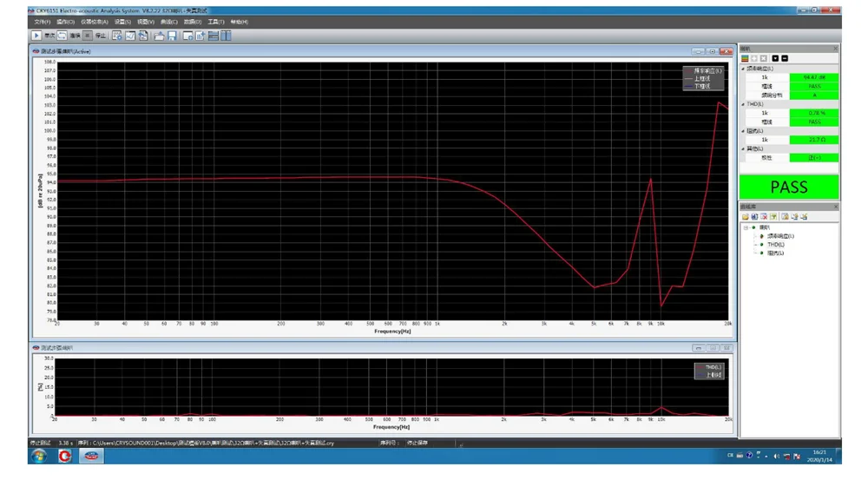Open the 数据(D) menu
Viewport: 868px width, 480px height.
192,22
